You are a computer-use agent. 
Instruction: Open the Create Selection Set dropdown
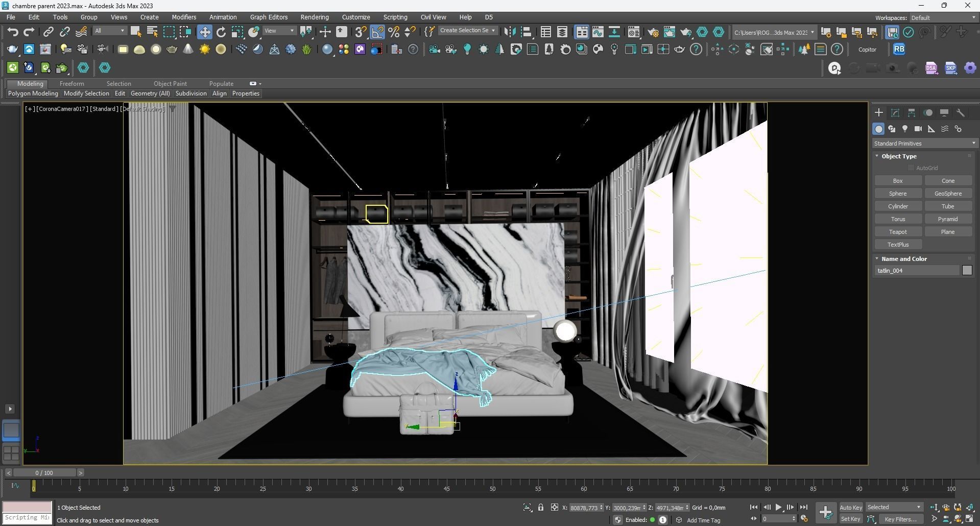click(468, 31)
